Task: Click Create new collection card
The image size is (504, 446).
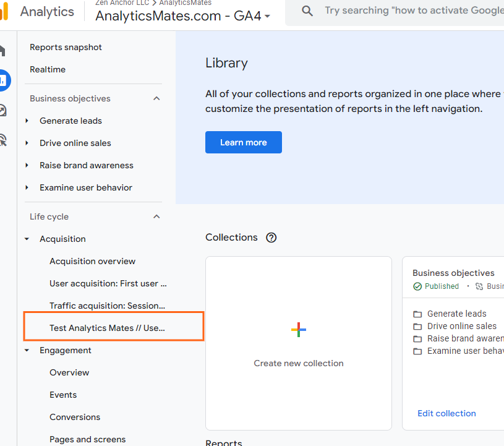Action: click(x=299, y=343)
